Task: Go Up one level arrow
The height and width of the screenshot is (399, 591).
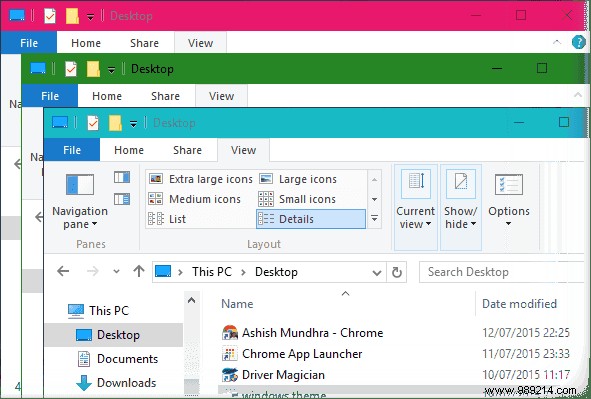Action: coord(139,271)
